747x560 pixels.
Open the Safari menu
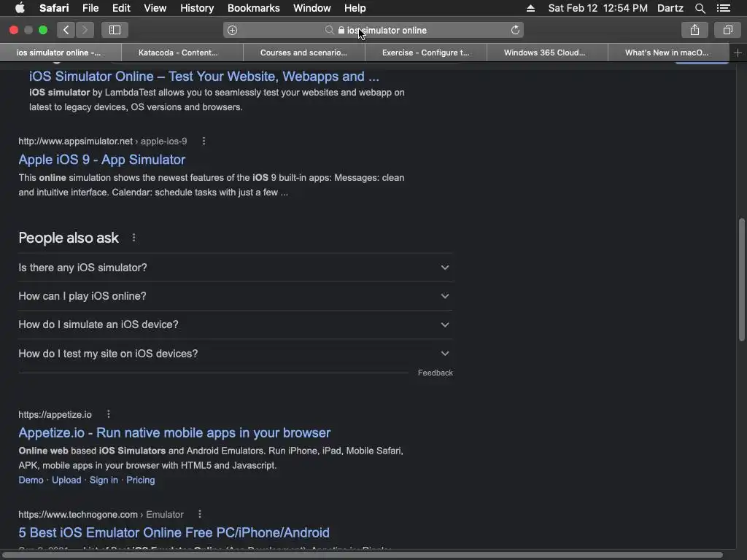tap(54, 8)
